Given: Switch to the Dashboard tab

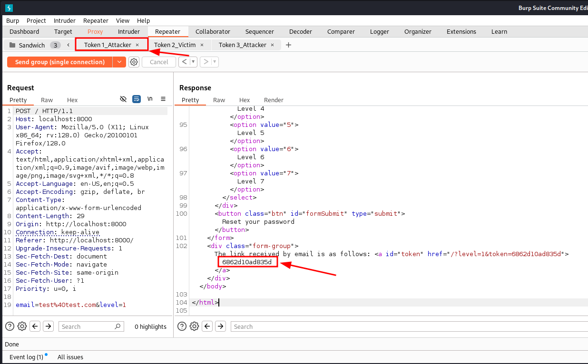Looking at the screenshot, I should (24, 31).
